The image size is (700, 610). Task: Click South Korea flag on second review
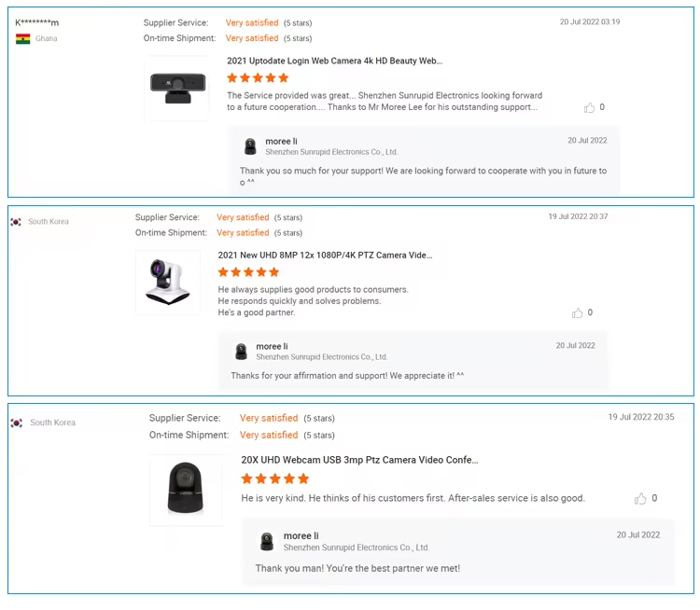pos(16,222)
